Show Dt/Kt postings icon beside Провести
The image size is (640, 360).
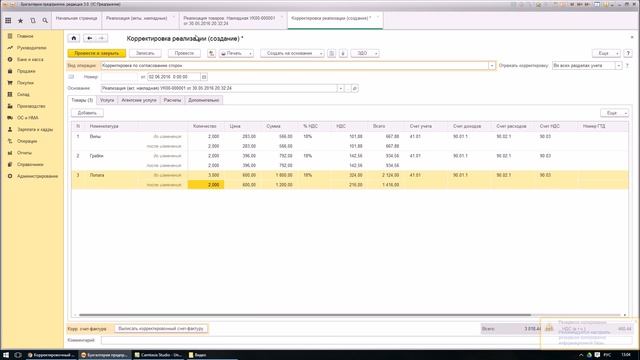tap(211, 53)
